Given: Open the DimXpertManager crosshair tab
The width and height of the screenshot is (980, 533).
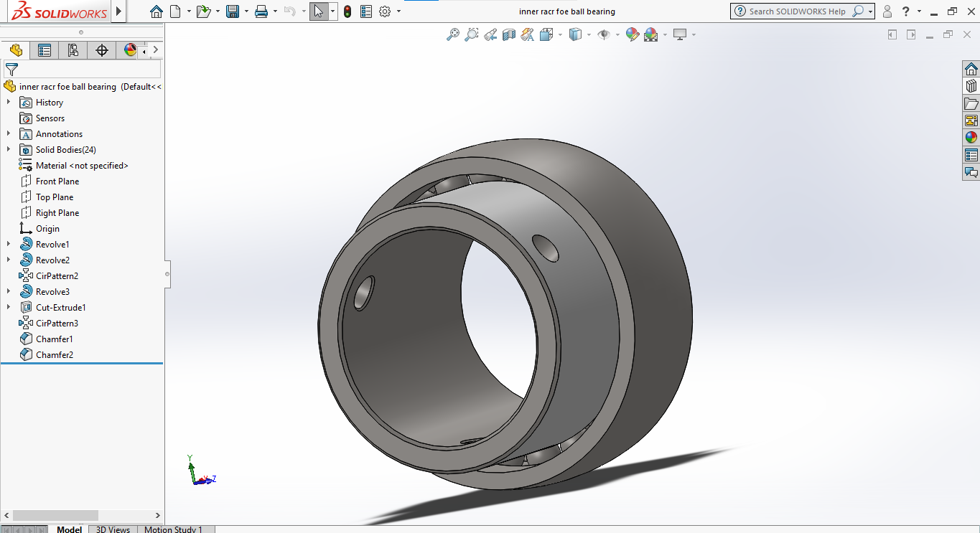Looking at the screenshot, I should pyautogui.click(x=102, y=50).
